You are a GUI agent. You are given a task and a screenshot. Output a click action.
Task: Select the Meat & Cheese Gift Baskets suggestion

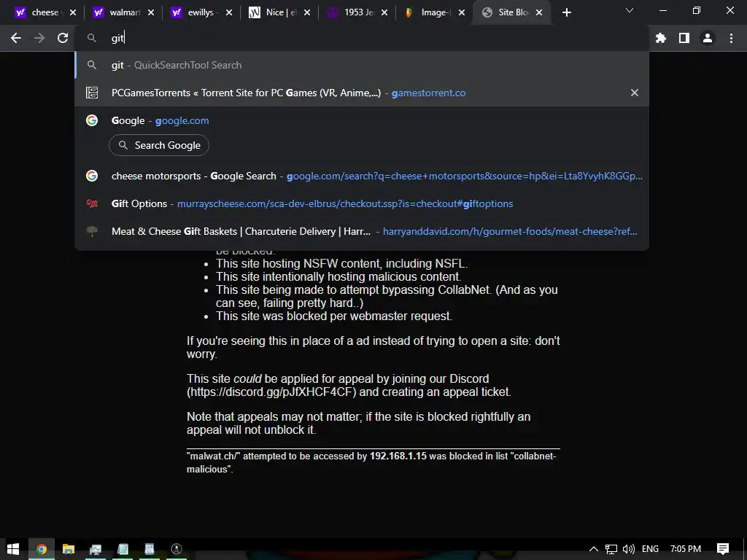[362, 231]
